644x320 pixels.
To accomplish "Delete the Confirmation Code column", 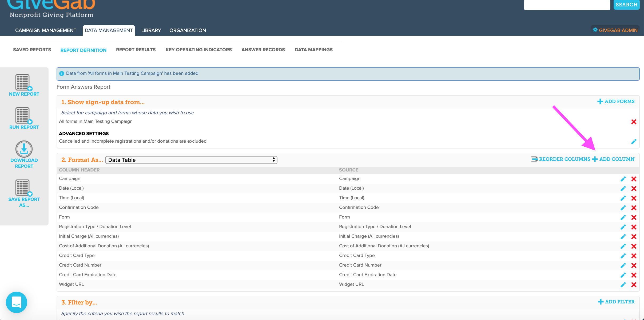I will tap(634, 208).
